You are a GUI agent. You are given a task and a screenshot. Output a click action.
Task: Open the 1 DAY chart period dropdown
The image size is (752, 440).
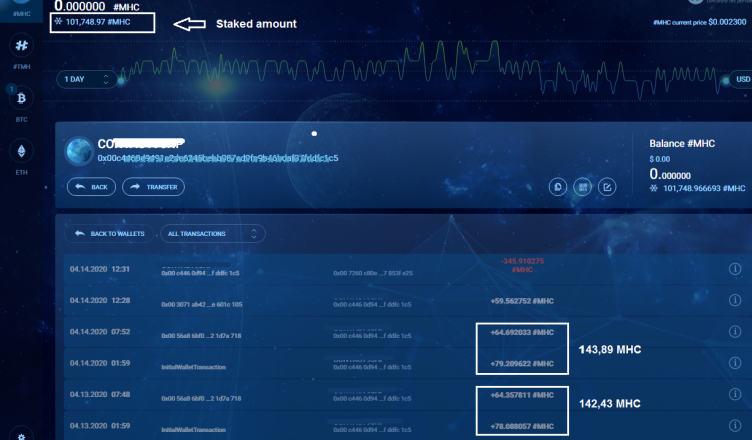click(87, 79)
